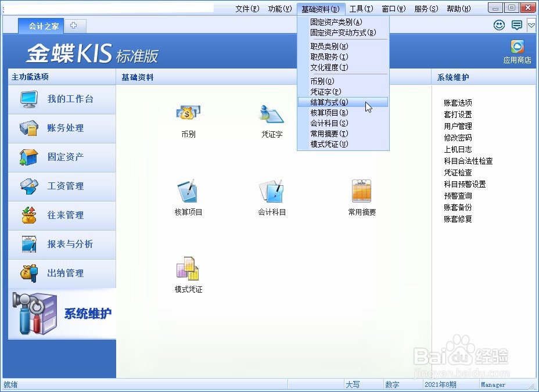
Task: Select 账务处理 in sidebar
Action: (x=62, y=128)
